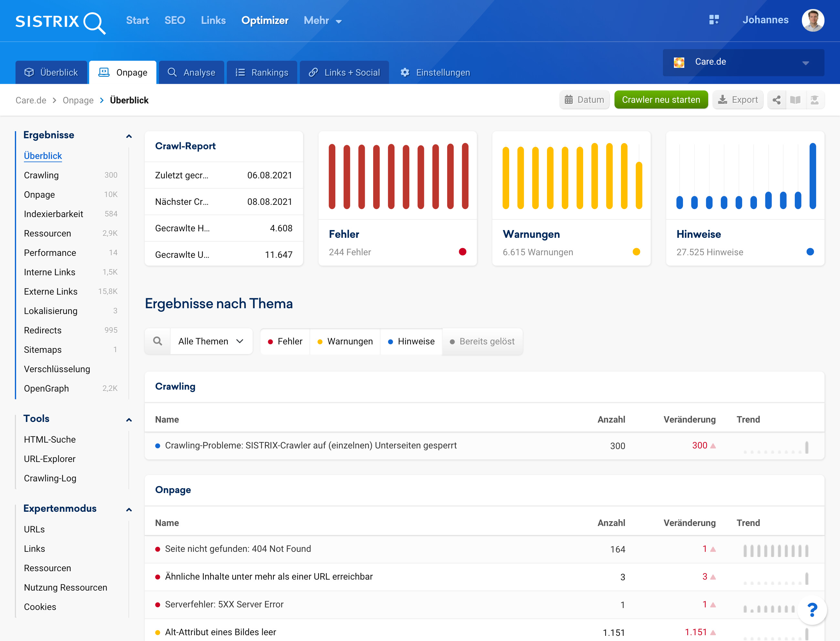Toggle the Warnungen filter
This screenshot has width=840, height=641.
(x=345, y=342)
